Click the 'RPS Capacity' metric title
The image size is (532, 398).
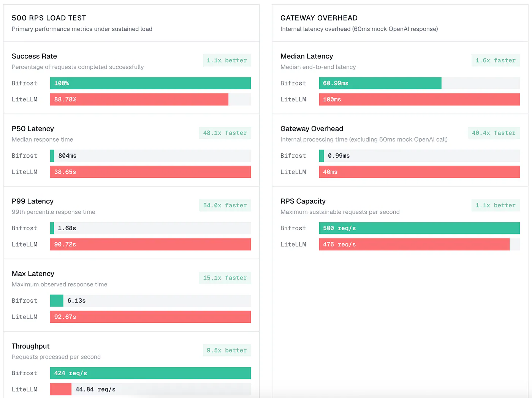tap(303, 201)
